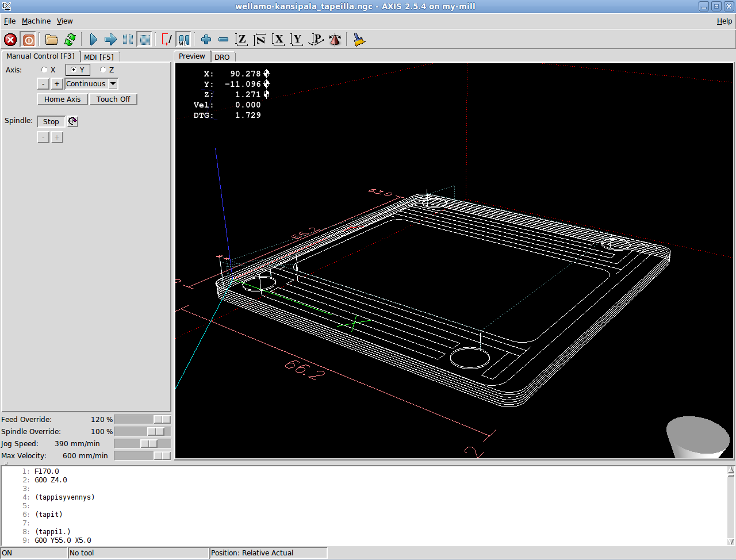Reload the current file
This screenshot has height=560, width=736.
[x=70, y=40]
